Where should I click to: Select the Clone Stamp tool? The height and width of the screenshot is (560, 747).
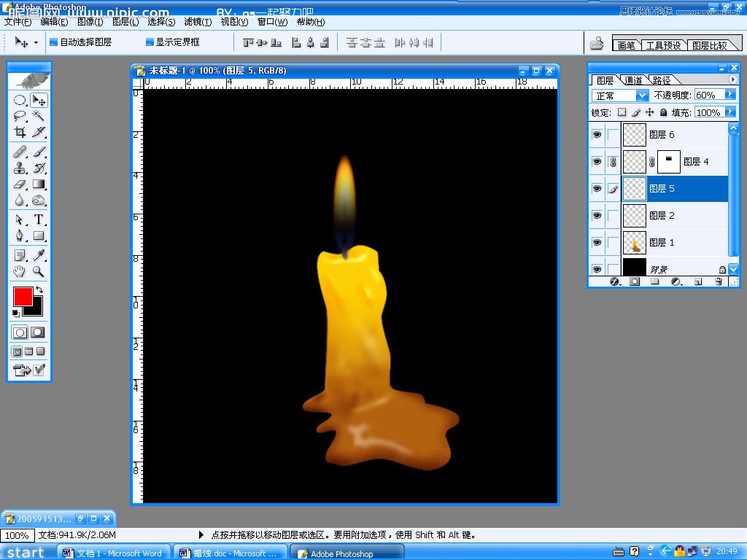pyautogui.click(x=20, y=168)
